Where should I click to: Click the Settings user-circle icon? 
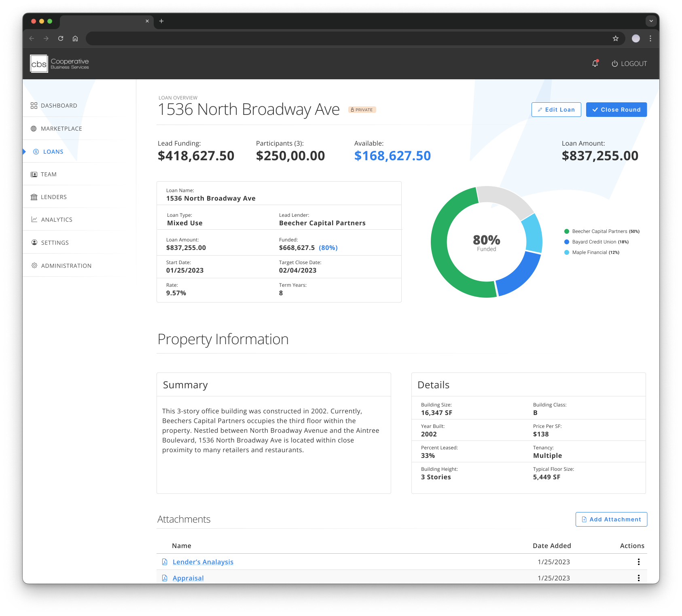click(x=34, y=242)
